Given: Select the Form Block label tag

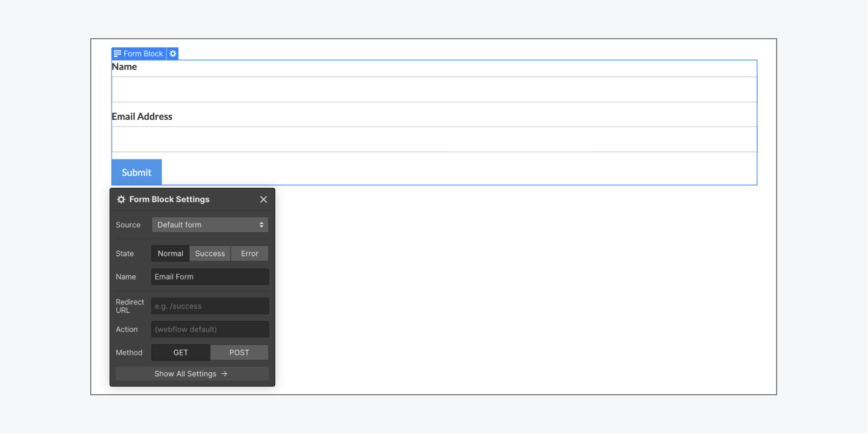Looking at the screenshot, I should (x=142, y=53).
